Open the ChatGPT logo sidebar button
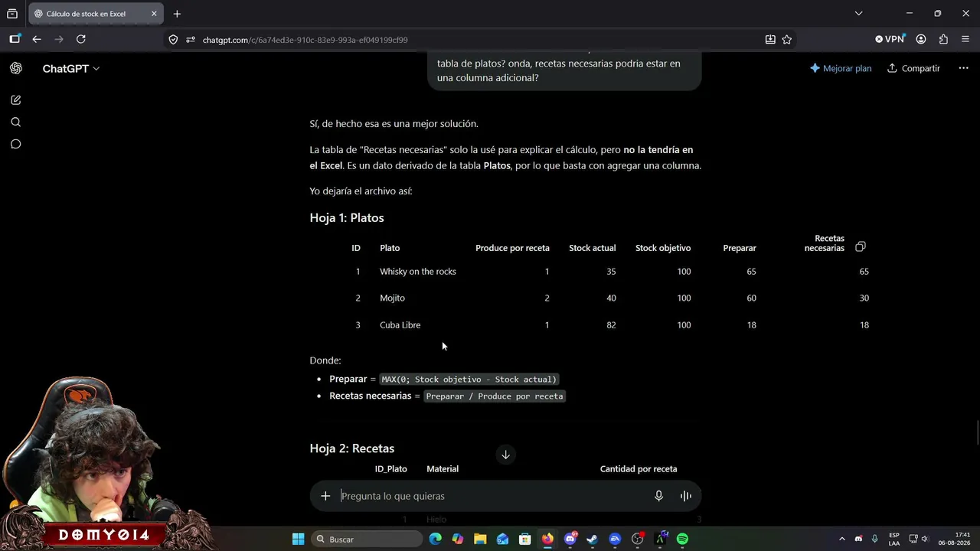Viewport: 980px width, 551px height. point(16,68)
